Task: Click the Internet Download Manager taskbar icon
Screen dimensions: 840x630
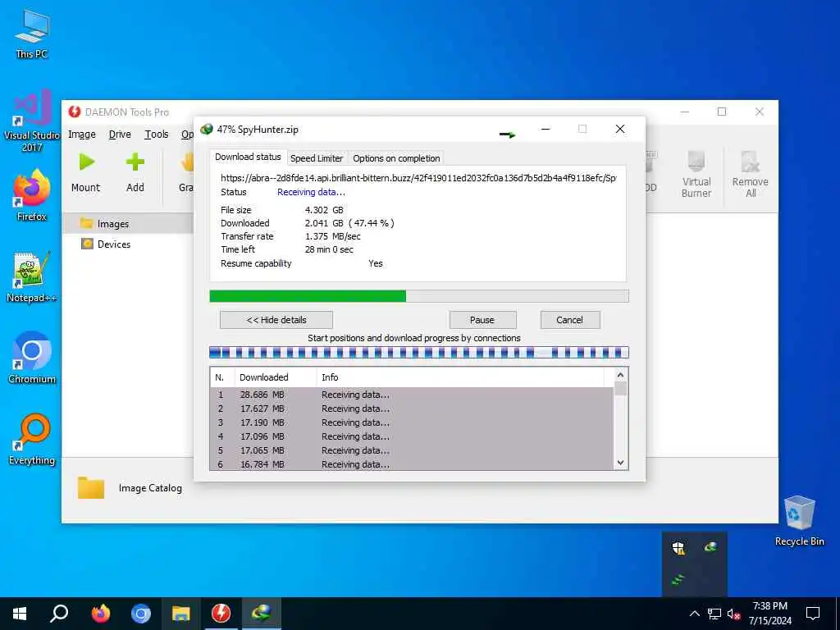Action: 262,614
